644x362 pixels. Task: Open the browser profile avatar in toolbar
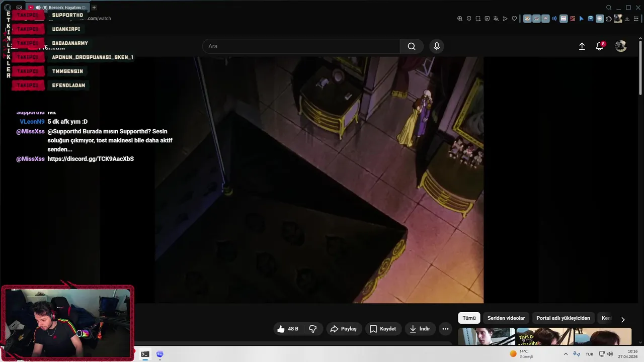point(618,19)
